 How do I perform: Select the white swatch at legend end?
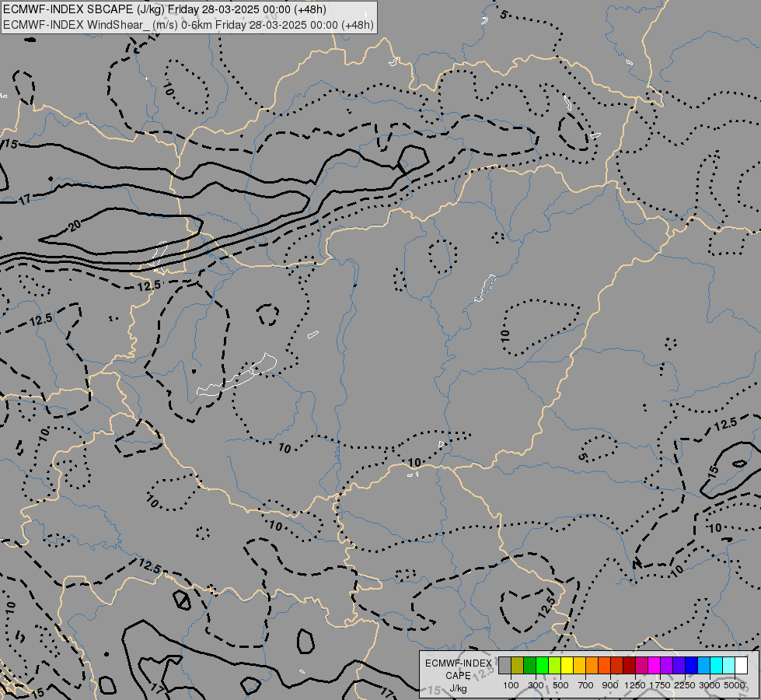[x=741, y=665]
